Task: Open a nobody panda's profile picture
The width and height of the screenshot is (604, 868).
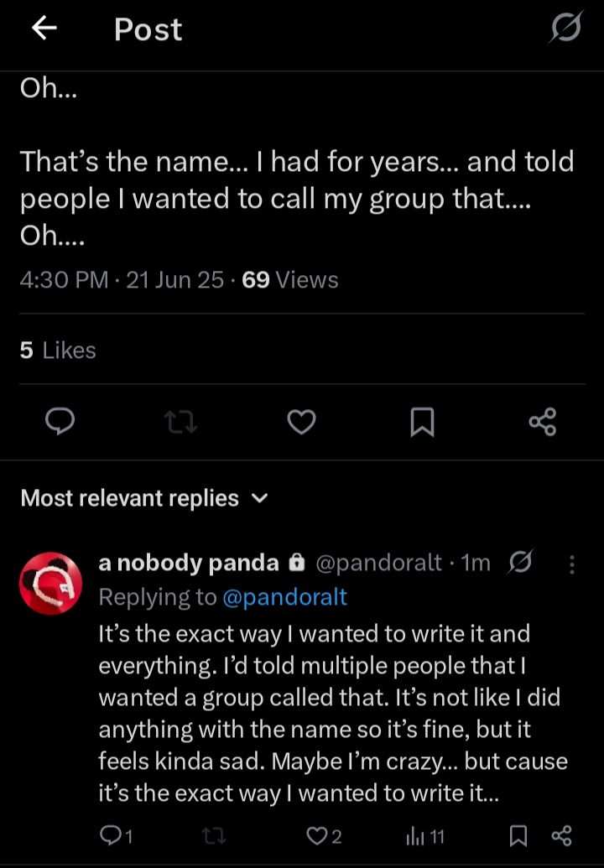Action: [x=50, y=584]
